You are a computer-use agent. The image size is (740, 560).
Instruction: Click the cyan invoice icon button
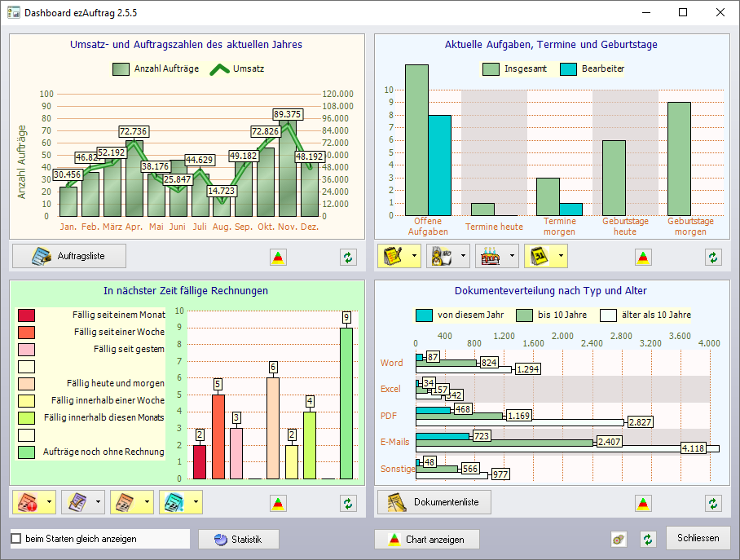(174, 501)
